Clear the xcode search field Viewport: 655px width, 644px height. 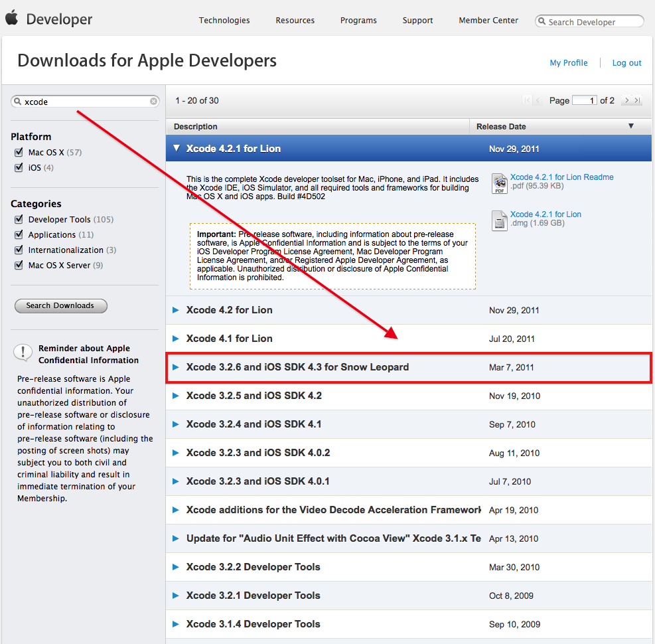click(154, 101)
